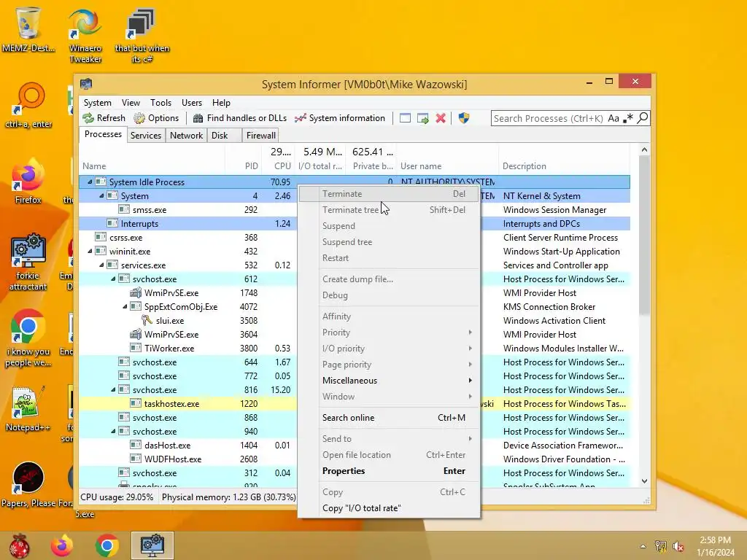
Task: Click the scrollbar down arrow
Action: (644, 481)
